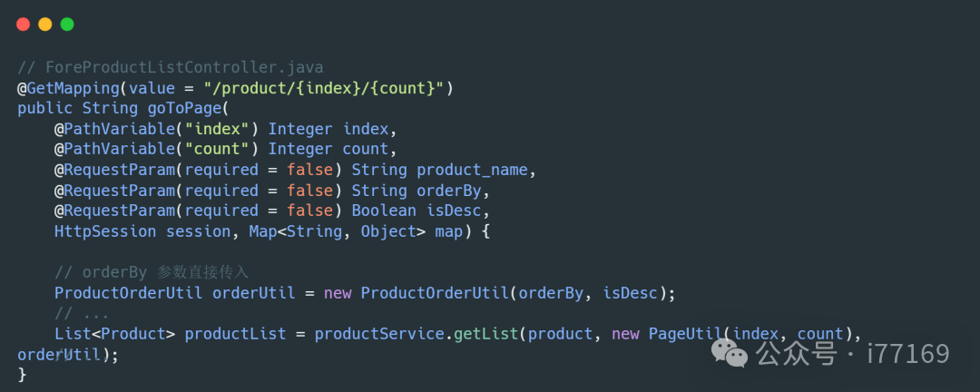Click the @GetMapping annotation
980x392 pixels.
click(x=69, y=88)
